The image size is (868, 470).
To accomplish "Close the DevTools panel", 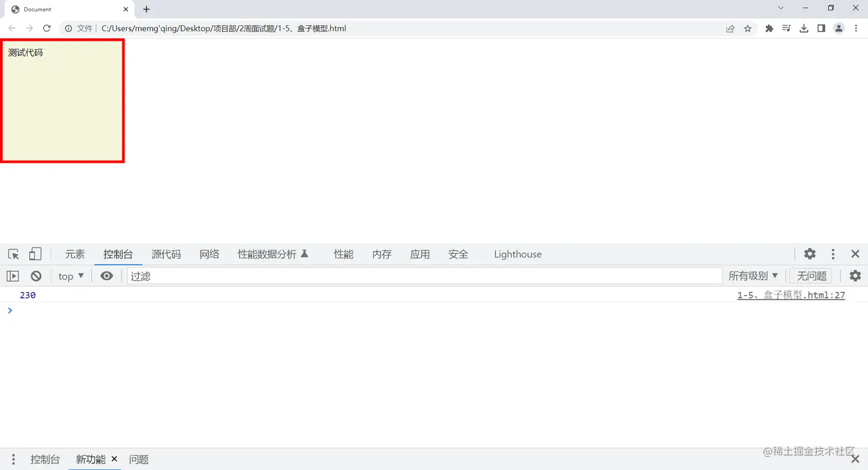I will (x=855, y=254).
